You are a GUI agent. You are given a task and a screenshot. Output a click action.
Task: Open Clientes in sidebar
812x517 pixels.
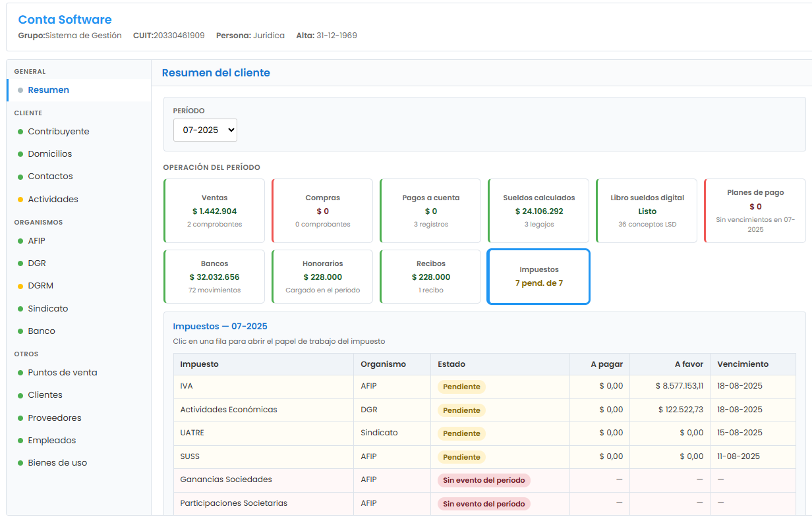78,395
